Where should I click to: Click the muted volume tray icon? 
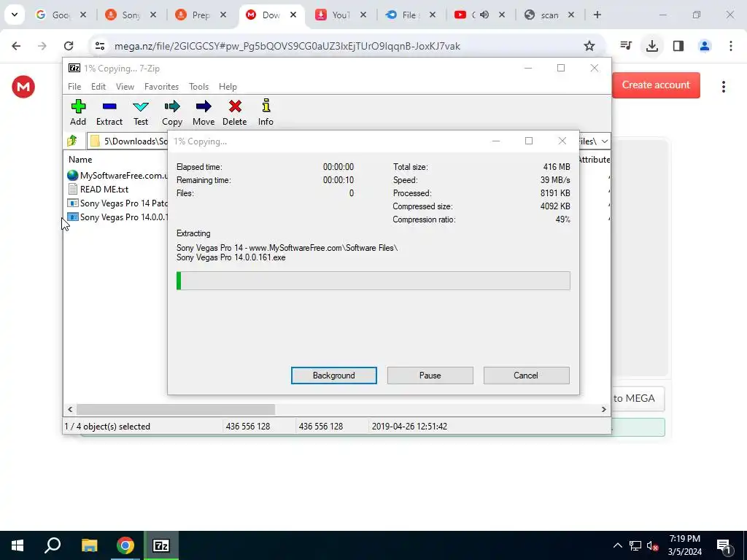click(x=653, y=545)
